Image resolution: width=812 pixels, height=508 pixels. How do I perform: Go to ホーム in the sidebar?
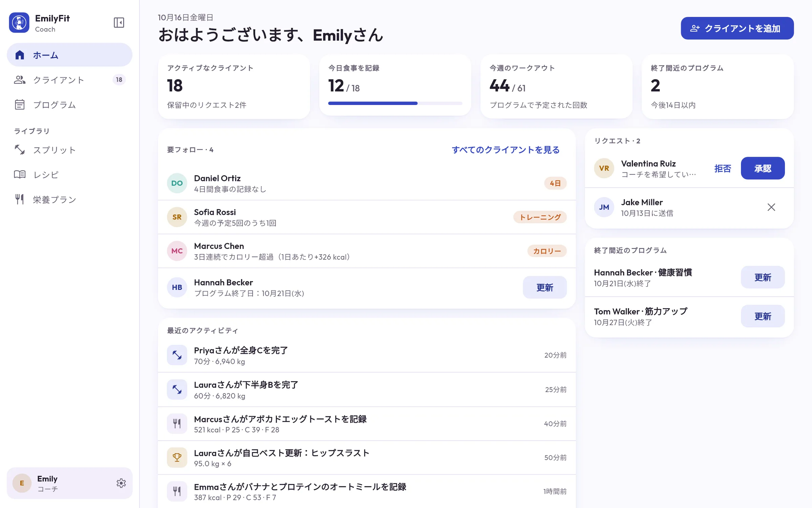tap(69, 55)
